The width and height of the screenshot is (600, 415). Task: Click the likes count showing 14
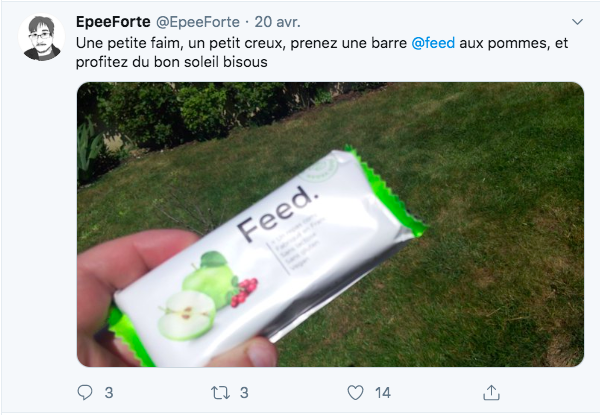point(383,393)
